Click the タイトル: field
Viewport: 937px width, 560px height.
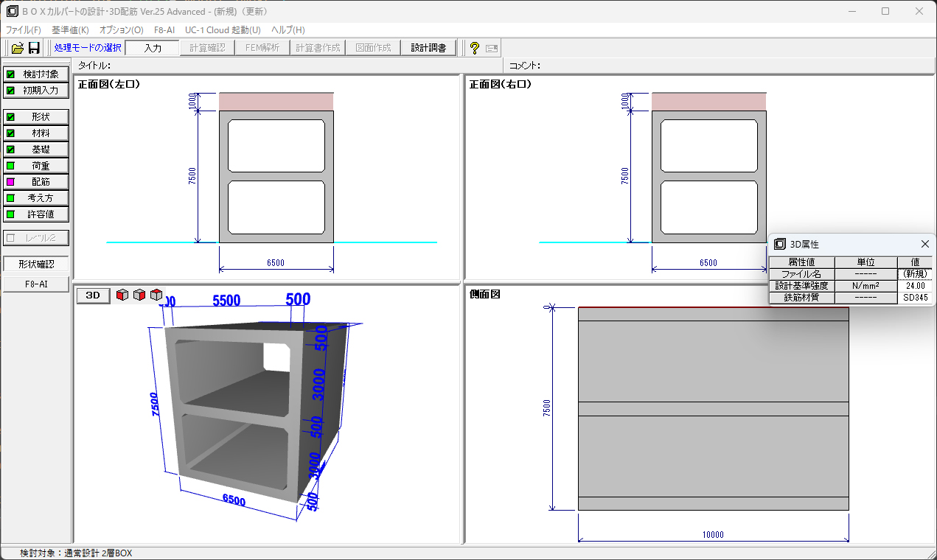coord(288,66)
